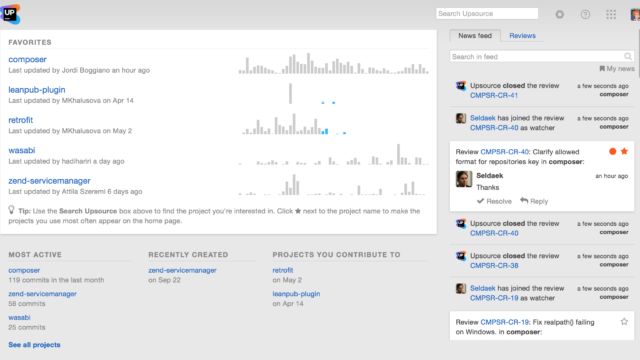640x360 pixels.
Task: Click the Upsource logo icon
Action: click(x=10, y=14)
